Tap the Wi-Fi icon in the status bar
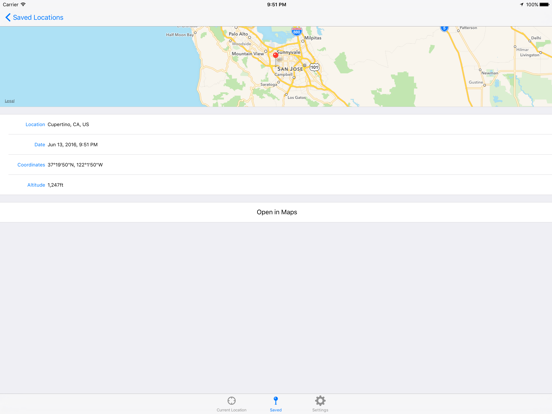The height and width of the screenshot is (414, 552). coord(23,4)
